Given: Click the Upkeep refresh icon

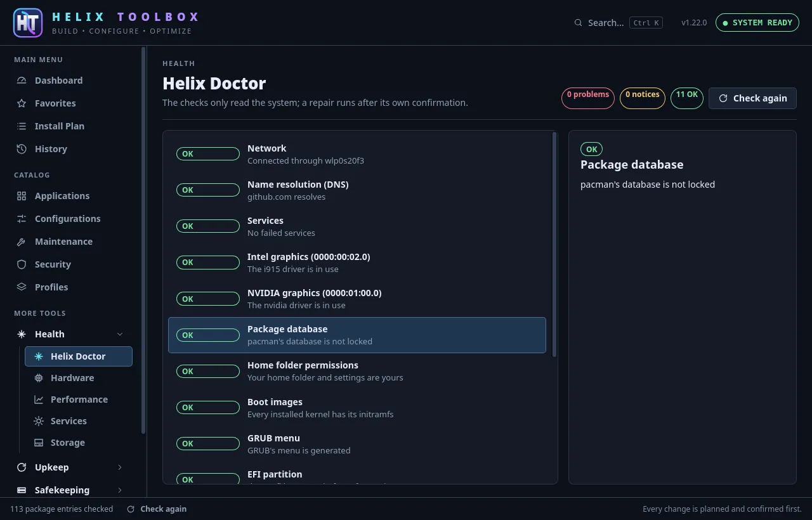Looking at the screenshot, I should tap(22, 467).
